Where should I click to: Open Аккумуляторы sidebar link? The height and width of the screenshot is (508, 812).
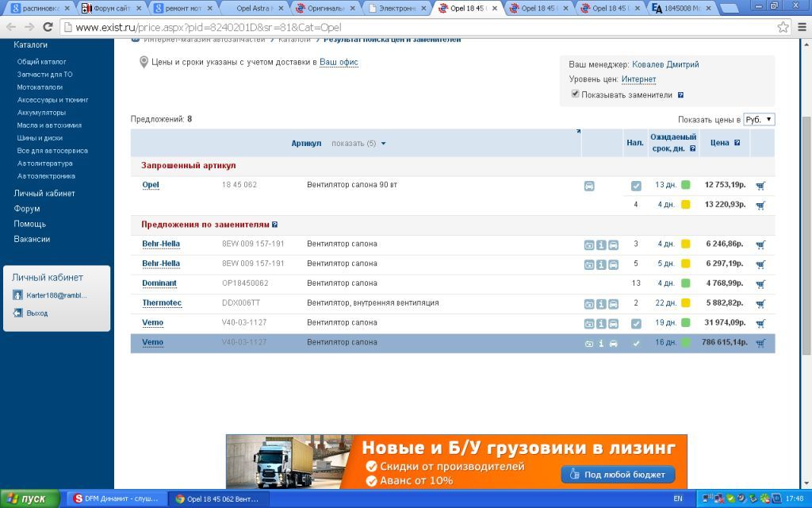pos(41,113)
